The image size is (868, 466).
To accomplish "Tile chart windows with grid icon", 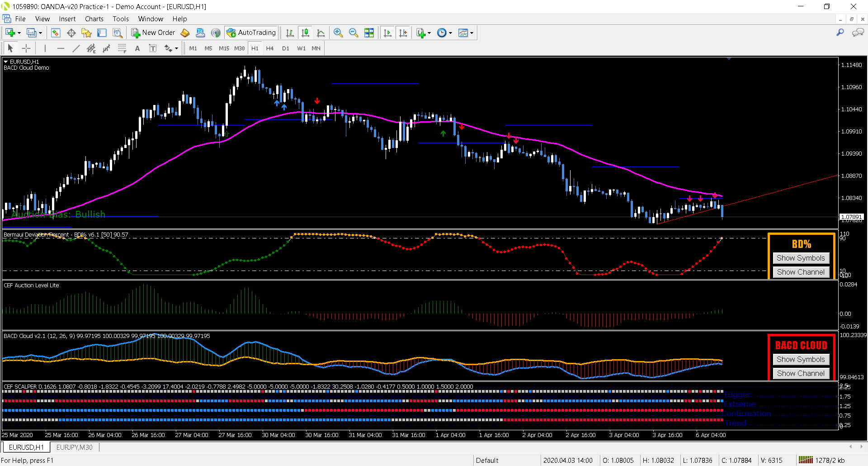I will (369, 33).
